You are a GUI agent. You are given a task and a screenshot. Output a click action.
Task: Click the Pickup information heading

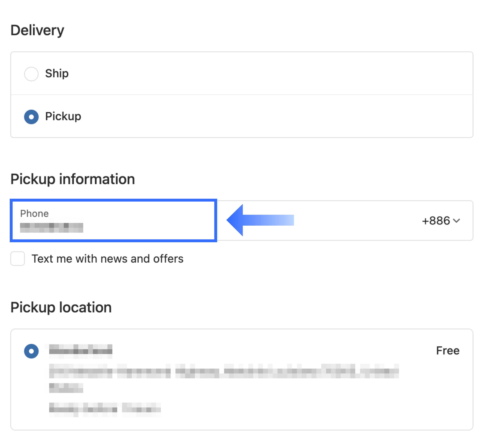pyautogui.click(x=73, y=179)
